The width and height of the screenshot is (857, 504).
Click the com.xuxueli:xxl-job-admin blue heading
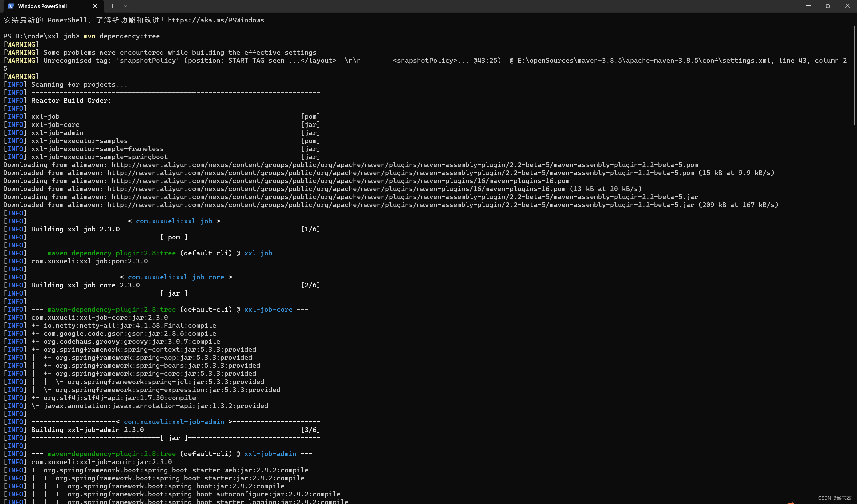pos(174,422)
